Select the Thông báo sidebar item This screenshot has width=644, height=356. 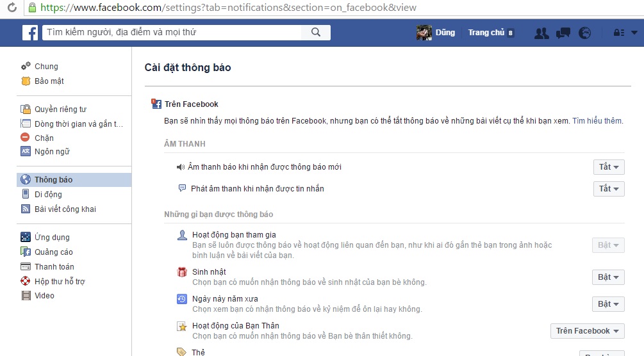pyautogui.click(x=74, y=180)
